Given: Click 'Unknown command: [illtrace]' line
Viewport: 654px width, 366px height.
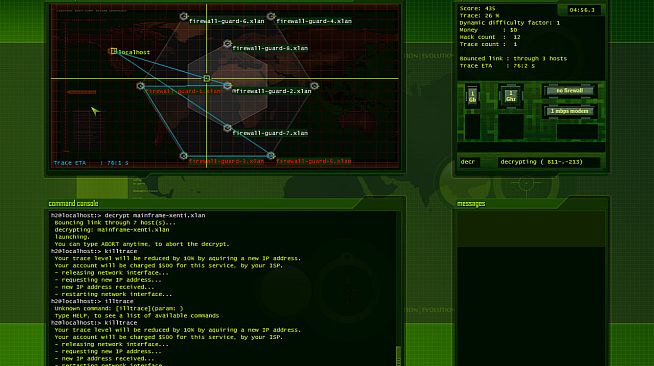Looking at the screenshot, I should tap(119, 308).
